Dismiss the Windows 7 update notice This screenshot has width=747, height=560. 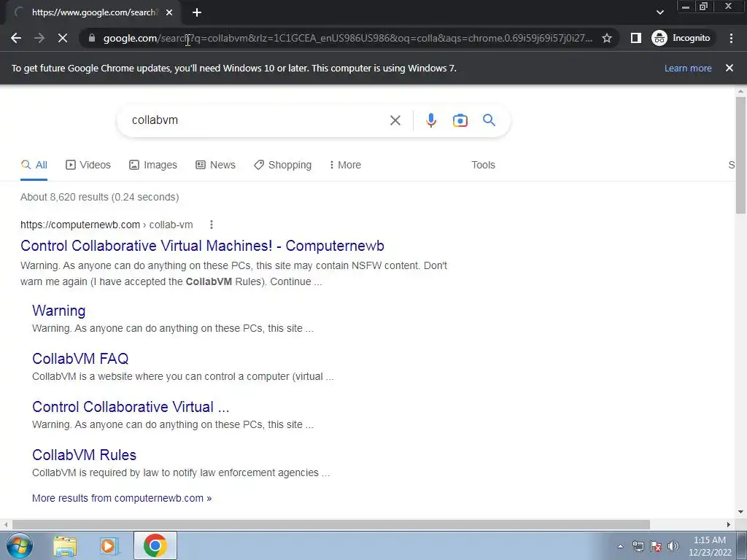729,68
